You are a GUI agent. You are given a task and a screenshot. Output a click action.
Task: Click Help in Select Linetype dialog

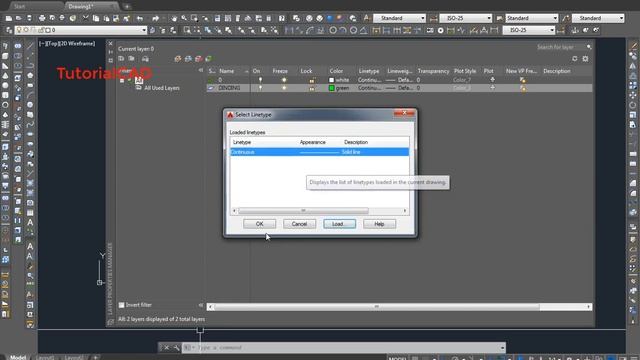click(379, 224)
